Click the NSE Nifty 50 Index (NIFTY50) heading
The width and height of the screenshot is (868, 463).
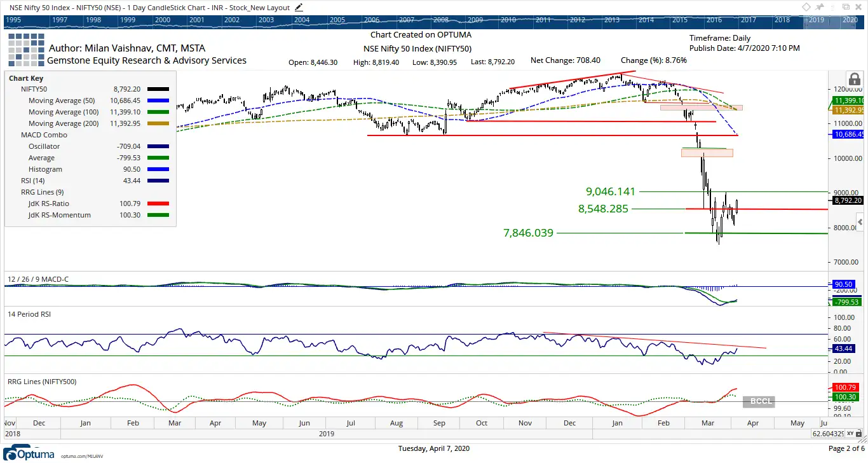[417, 48]
